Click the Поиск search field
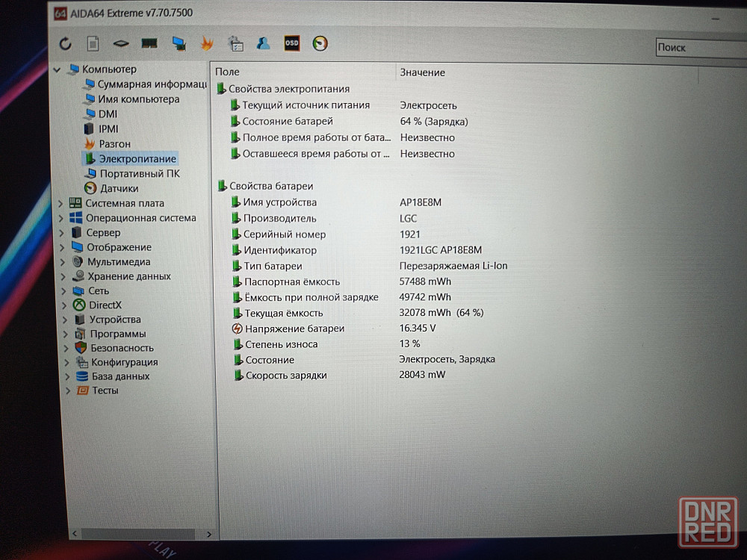Screen dimensions: 747x560 point(699,48)
